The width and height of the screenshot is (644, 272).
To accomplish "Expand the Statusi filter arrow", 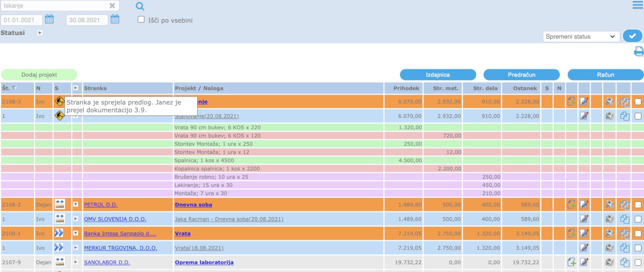I will pos(40,33).
